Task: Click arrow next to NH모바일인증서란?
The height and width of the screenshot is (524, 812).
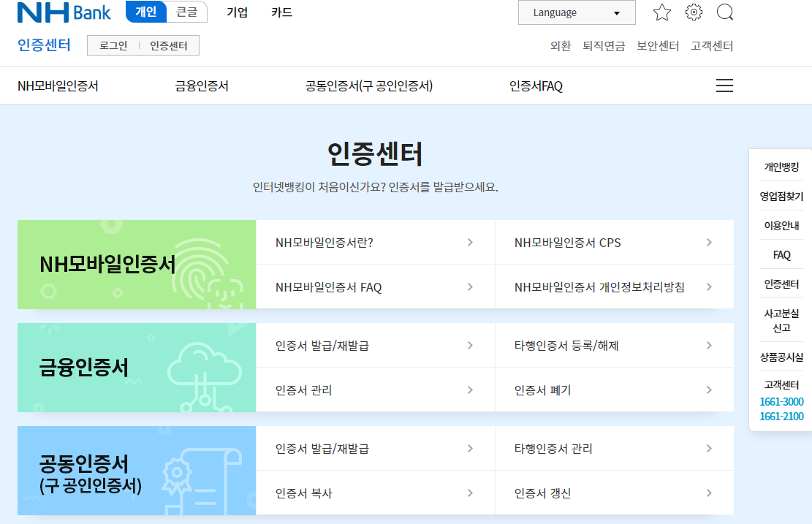Action: click(x=470, y=243)
